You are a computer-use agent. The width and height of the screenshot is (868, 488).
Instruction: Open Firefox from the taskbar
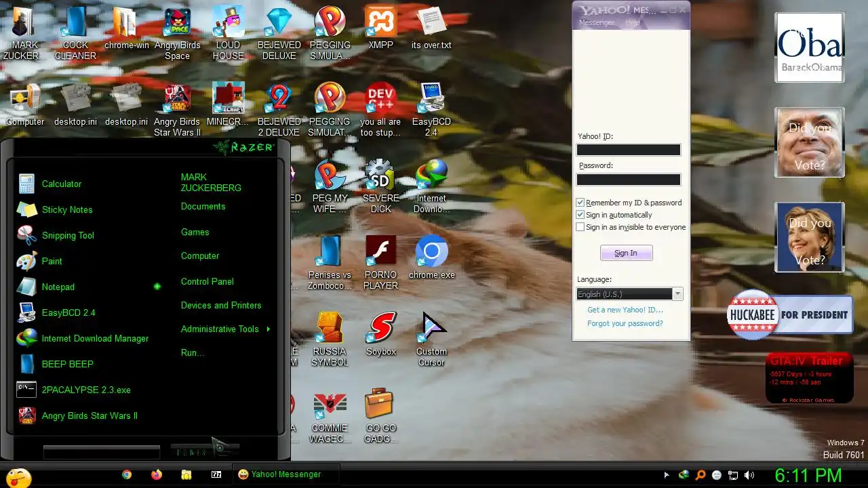point(157,475)
